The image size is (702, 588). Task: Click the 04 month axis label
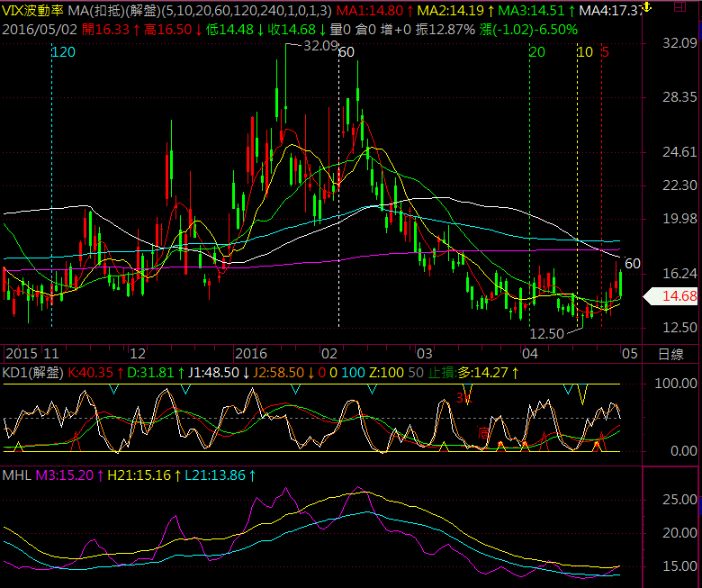click(x=529, y=354)
